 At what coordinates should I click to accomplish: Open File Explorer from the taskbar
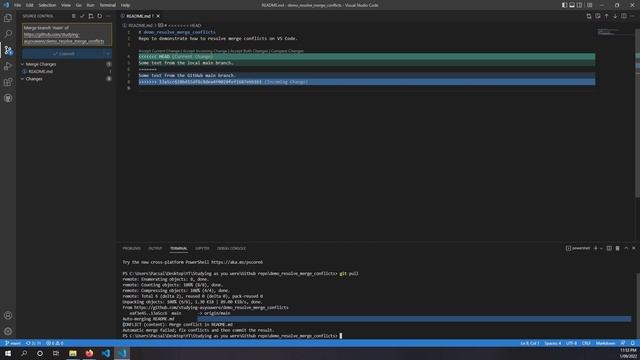tap(73, 353)
